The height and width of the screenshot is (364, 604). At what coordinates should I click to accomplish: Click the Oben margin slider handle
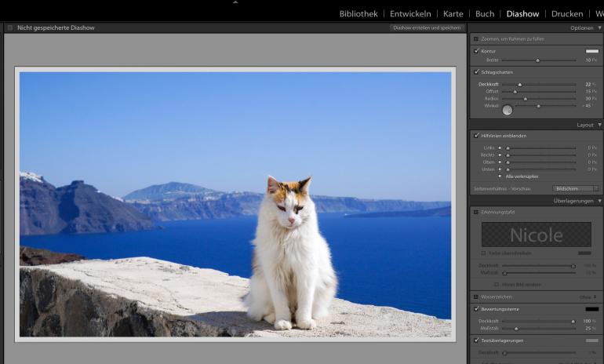pos(508,162)
